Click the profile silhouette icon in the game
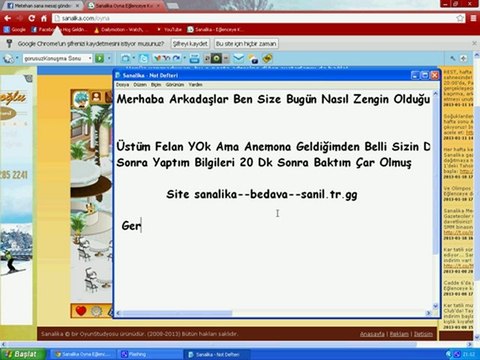This screenshot has height=360, width=480. (x=96, y=97)
